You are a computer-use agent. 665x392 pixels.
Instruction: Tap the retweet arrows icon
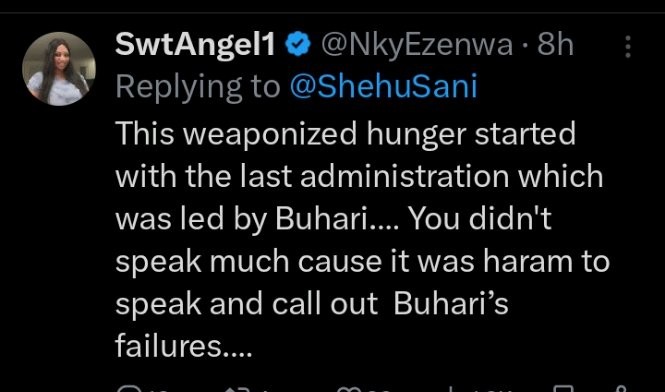236,389
